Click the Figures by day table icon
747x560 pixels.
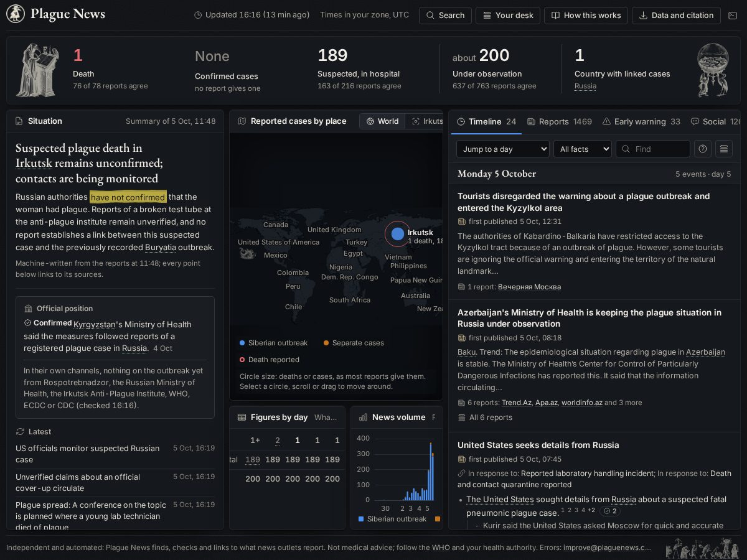point(242,418)
